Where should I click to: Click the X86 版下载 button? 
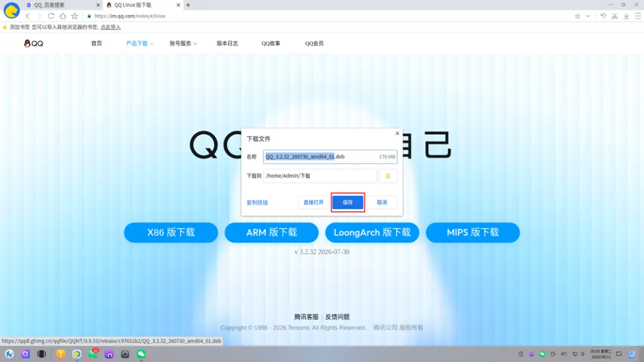coord(171,233)
